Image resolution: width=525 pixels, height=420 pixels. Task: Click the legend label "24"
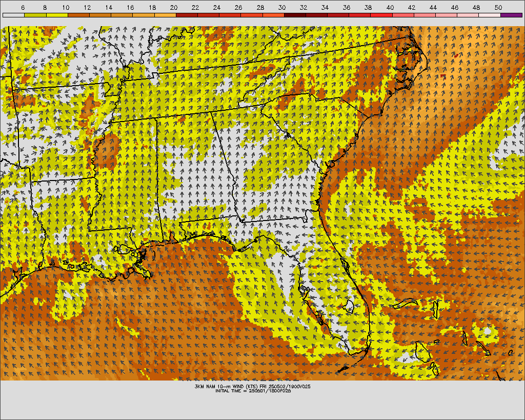tap(217, 8)
